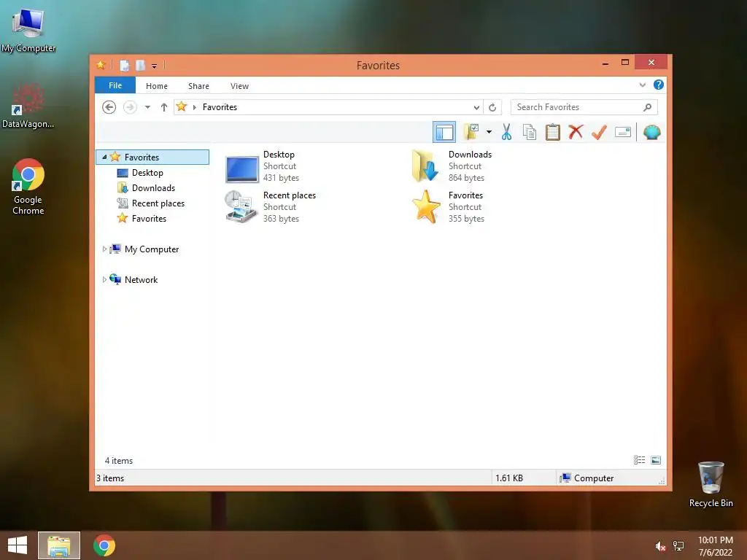Switch to the Home ribbon tab

click(157, 86)
